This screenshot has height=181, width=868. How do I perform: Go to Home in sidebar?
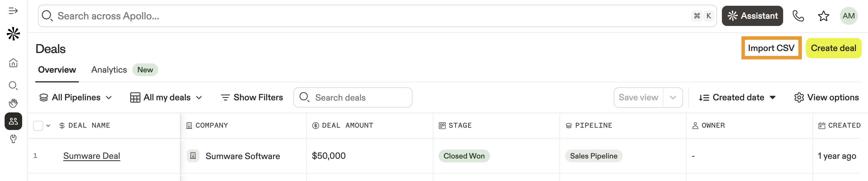click(13, 63)
